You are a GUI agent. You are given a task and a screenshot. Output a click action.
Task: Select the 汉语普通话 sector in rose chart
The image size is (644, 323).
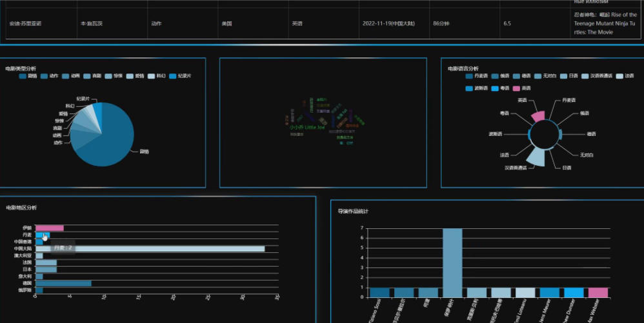(536, 155)
